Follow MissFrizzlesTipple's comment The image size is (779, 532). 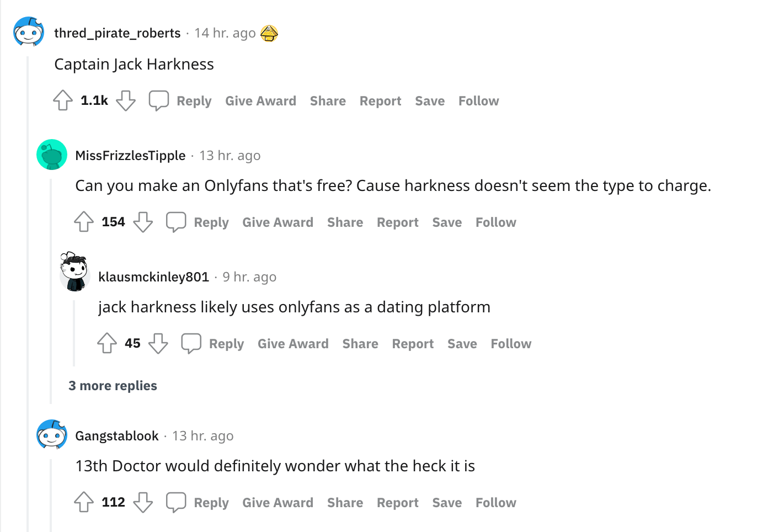495,222
